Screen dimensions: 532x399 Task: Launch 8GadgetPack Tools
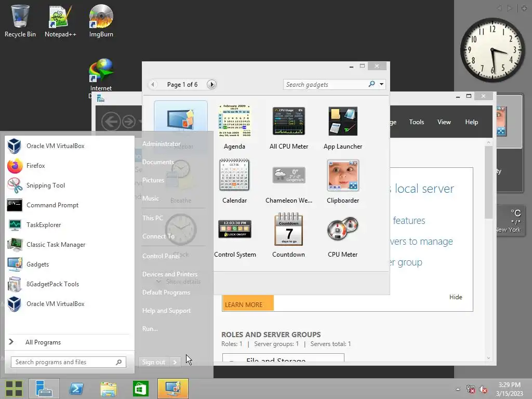[70, 284]
